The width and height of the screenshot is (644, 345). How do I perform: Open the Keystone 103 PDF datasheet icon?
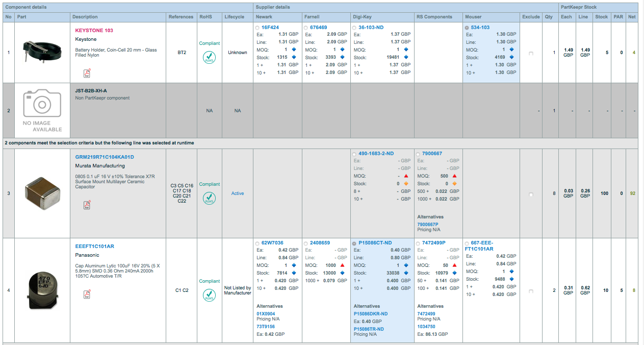point(87,74)
